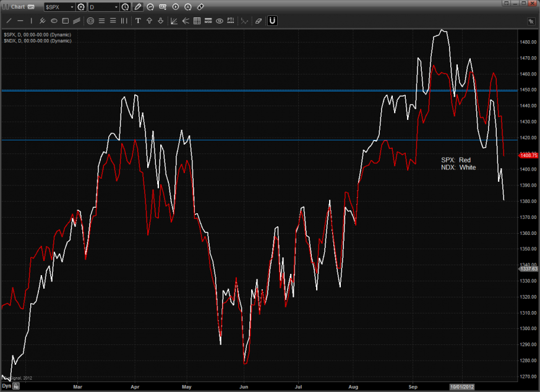540x392 pixels.
Task: Open the $SPX symbol dropdown
Action: pyautogui.click(x=71, y=7)
